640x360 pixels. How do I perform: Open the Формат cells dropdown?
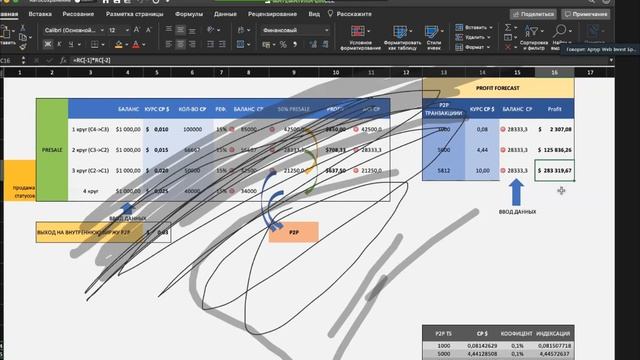pos(473,47)
